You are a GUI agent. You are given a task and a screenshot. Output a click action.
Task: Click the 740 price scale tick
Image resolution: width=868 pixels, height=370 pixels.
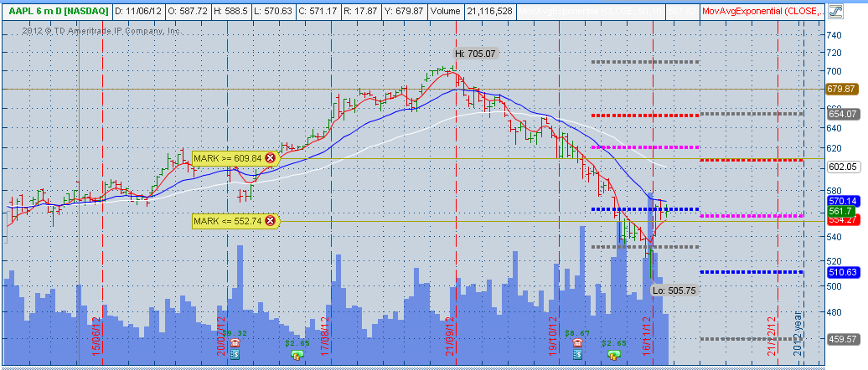834,35
